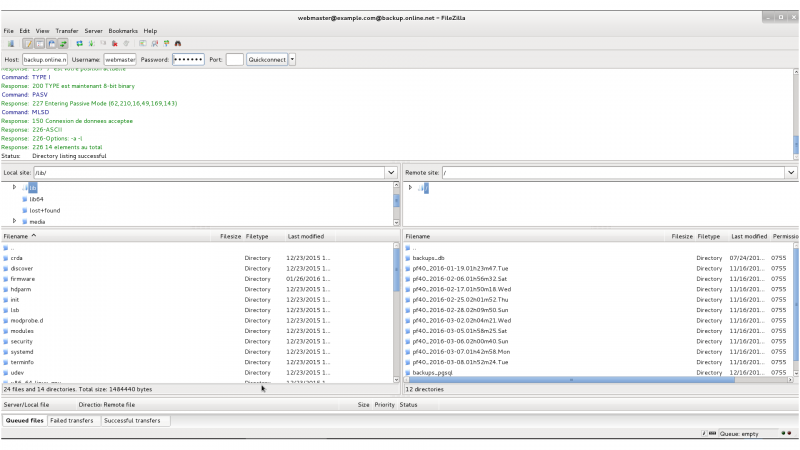Toggle the local directory tree view
The image size is (800, 450).
40,44
